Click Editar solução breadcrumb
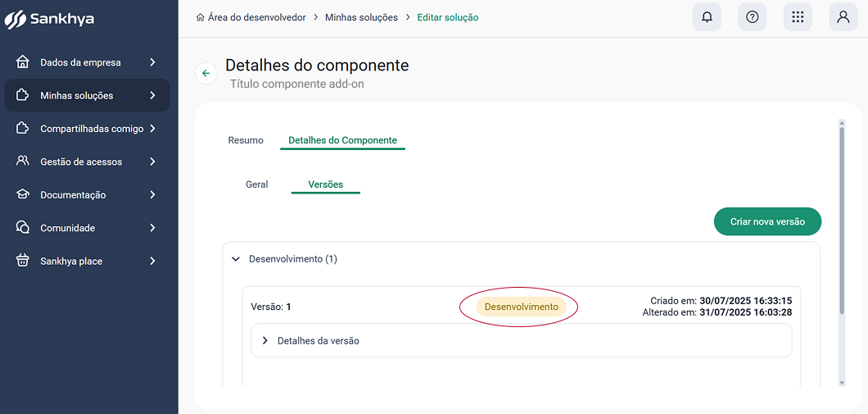Screen dimensions: 868x414 click(x=448, y=17)
